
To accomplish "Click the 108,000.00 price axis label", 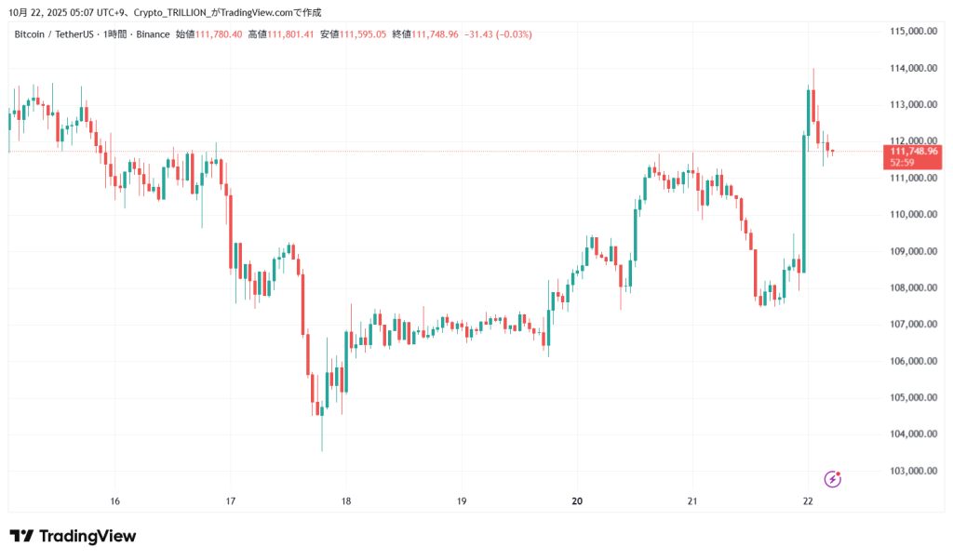I will (x=912, y=287).
